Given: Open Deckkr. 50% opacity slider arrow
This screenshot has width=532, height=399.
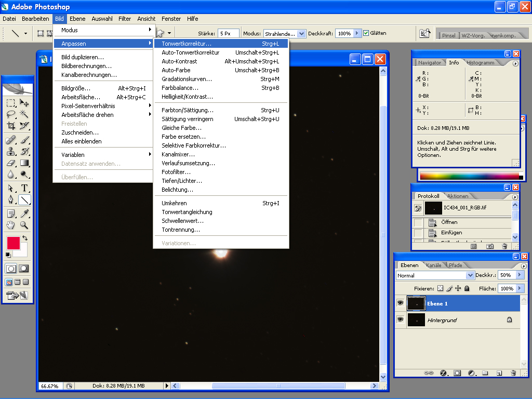Looking at the screenshot, I should (520, 275).
